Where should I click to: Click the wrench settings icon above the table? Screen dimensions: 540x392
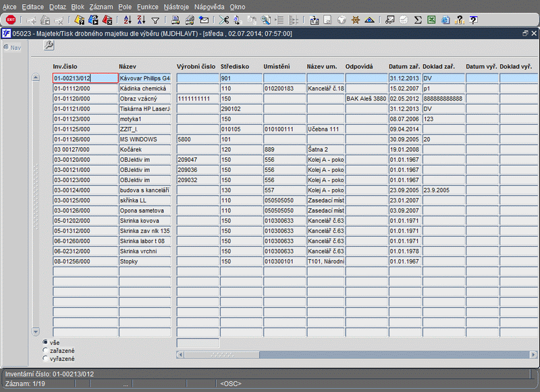49,45
